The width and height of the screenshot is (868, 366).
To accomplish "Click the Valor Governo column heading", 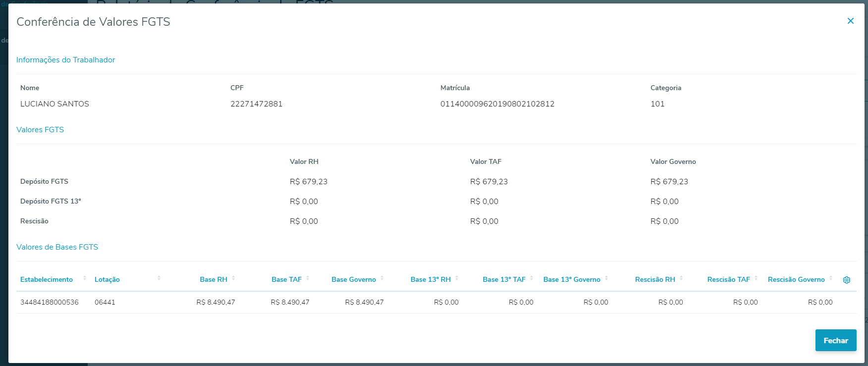I will (673, 161).
